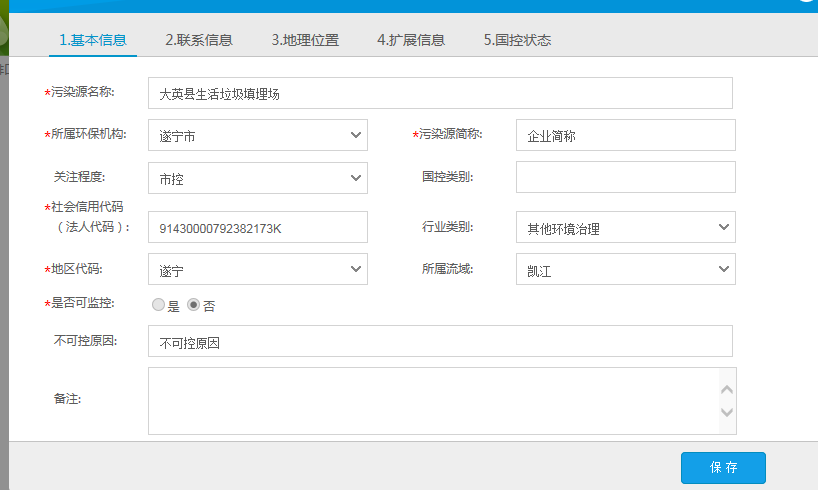Click the 备注 scroll up arrow
This screenshot has width=818, height=490.
coord(727,390)
